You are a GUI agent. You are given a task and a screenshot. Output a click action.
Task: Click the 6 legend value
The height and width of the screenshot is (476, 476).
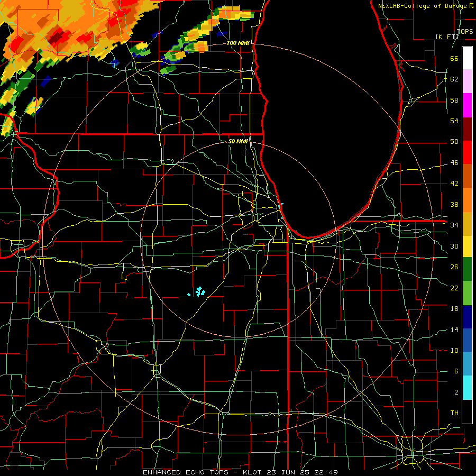456,371
